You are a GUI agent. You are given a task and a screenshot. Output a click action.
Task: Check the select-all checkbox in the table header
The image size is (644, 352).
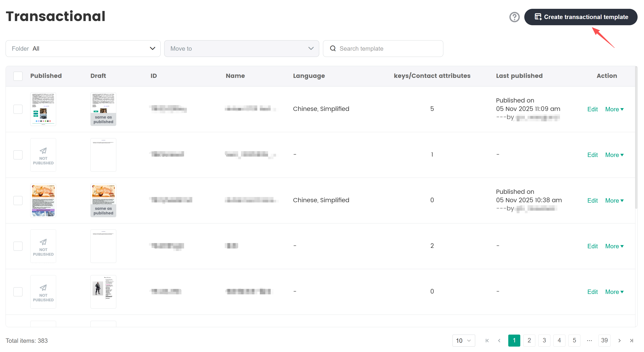tap(18, 76)
